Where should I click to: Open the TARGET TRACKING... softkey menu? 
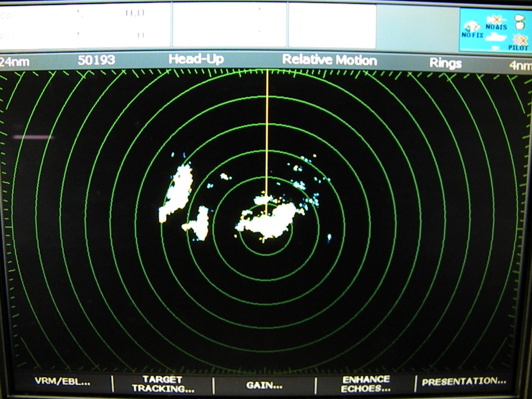click(163, 384)
